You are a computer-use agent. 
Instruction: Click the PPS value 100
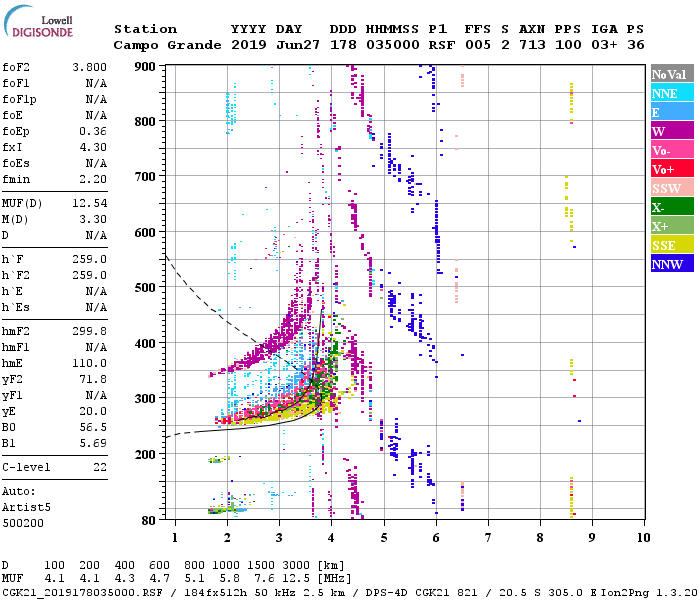click(568, 45)
